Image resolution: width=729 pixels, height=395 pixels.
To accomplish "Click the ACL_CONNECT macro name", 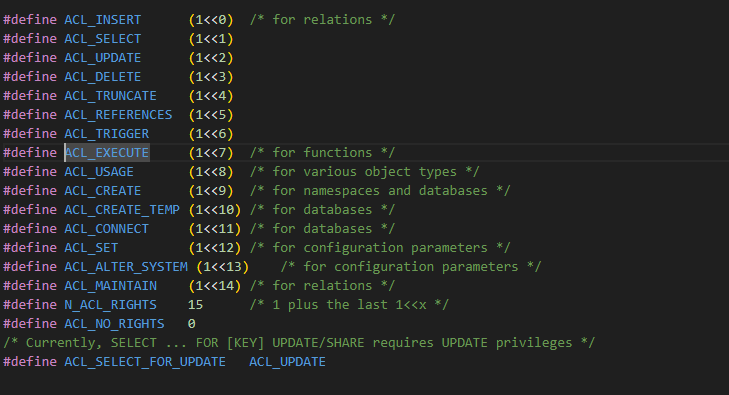I will coord(107,229).
